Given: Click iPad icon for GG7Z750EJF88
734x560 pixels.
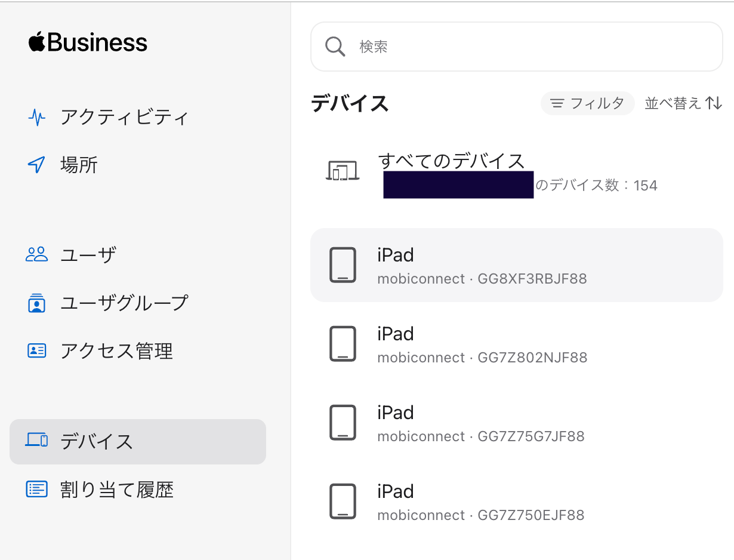Looking at the screenshot, I should pos(343,501).
